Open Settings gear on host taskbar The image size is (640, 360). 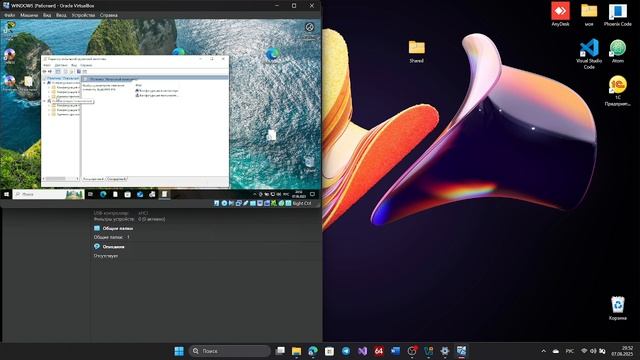[x=444, y=351]
